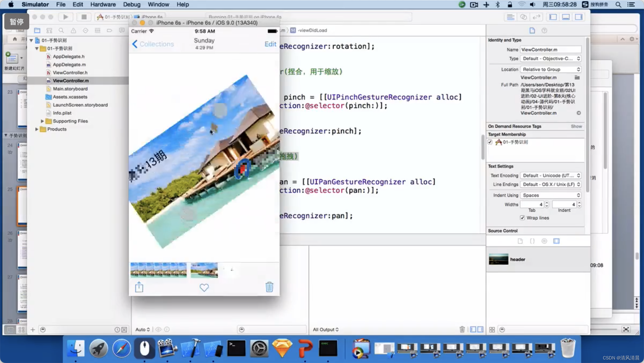Show the Quick Help inspector
644x363 pixels.
tap(544, 30)
